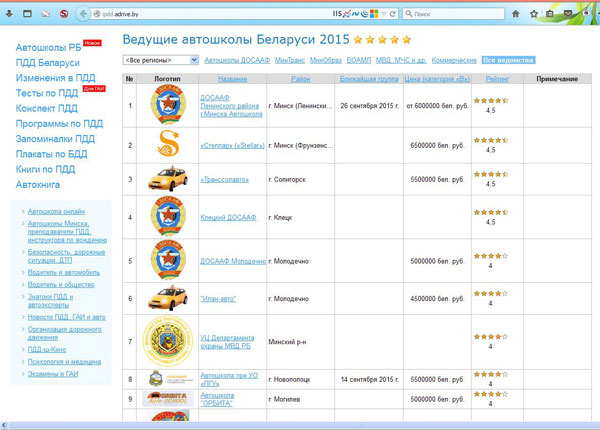
Task: Open Книги по ПДД in the sidebar
Action: (45, 169)
